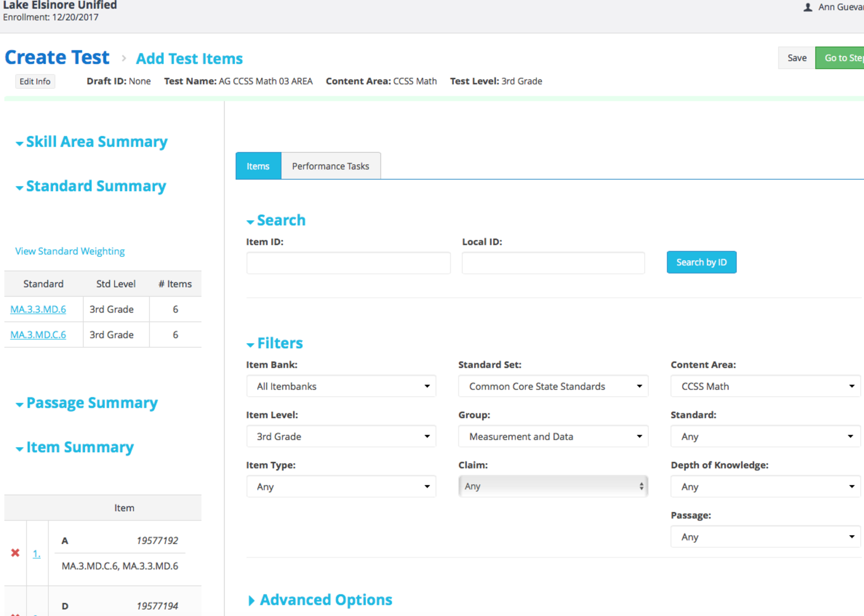864x616 pixels.
Task: Open the Item Bank dropdown
Action: point(341,386)
